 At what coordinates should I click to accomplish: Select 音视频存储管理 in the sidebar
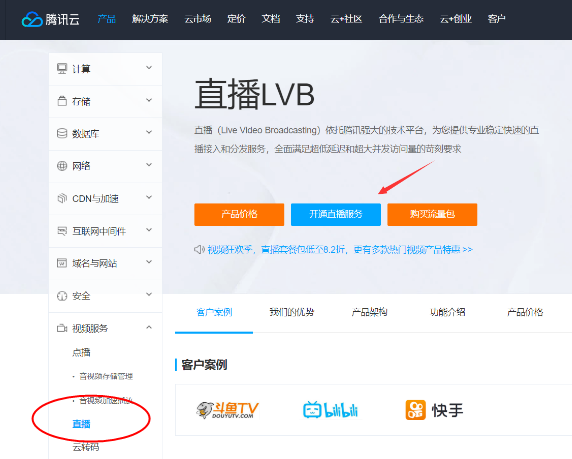coord(106,376)
